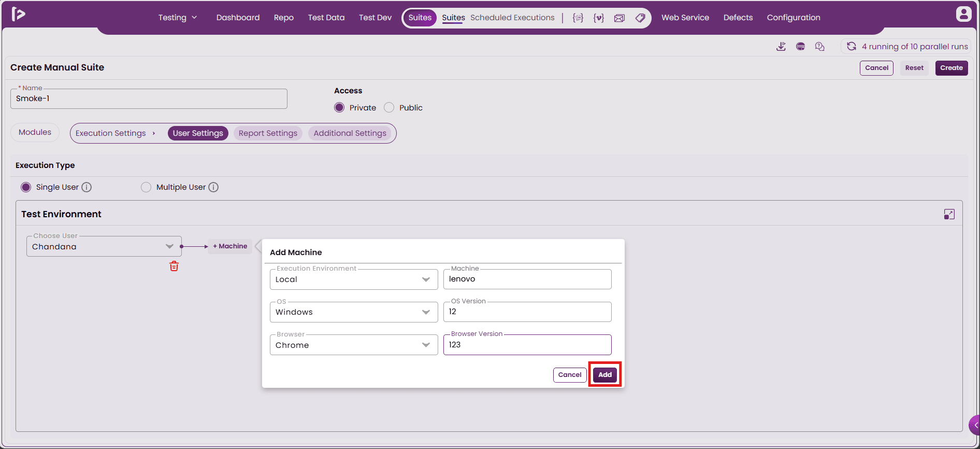Show Single User info tooltip icon
The height and width of the screenshot is (449, 980).
[87, 187]
